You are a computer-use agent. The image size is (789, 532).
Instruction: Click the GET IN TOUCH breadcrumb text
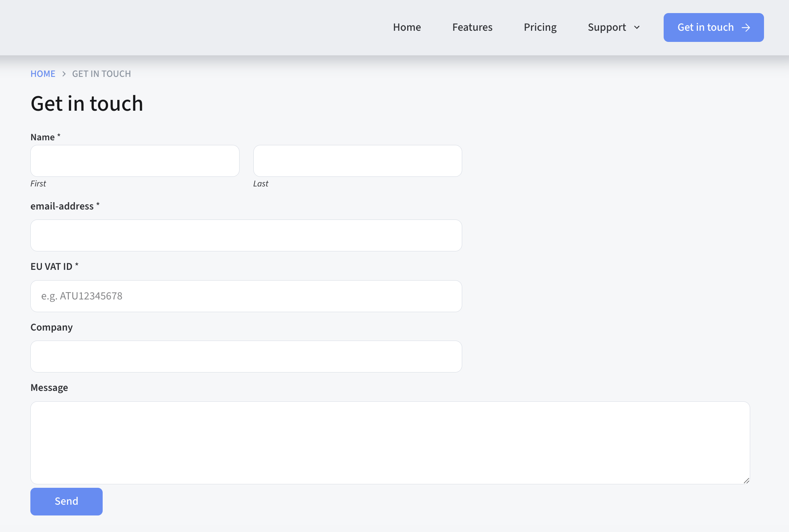tap(101, 73)
